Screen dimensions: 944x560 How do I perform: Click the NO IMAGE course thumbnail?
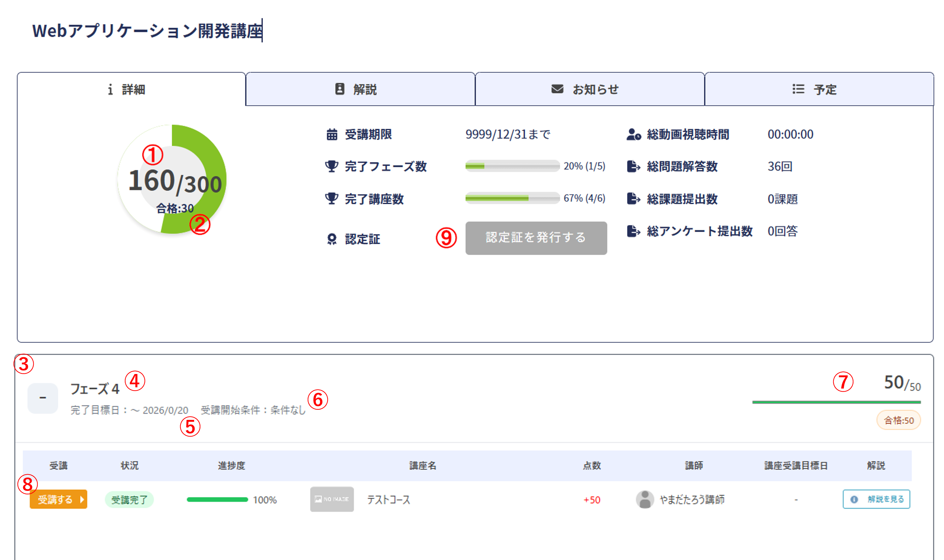[x=332, y=499]
